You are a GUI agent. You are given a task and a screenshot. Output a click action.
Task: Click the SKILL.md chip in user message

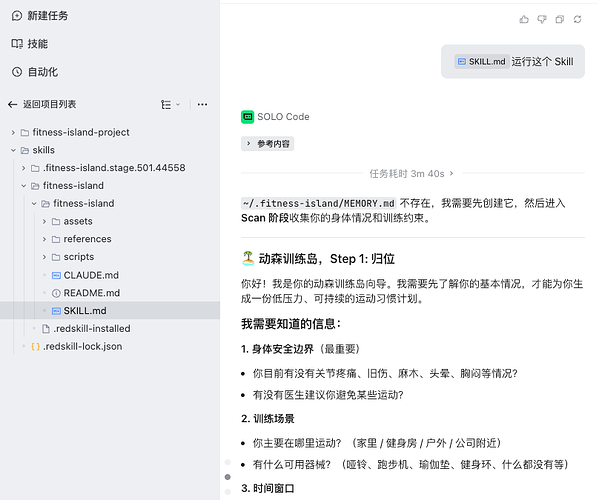(481, 61)
